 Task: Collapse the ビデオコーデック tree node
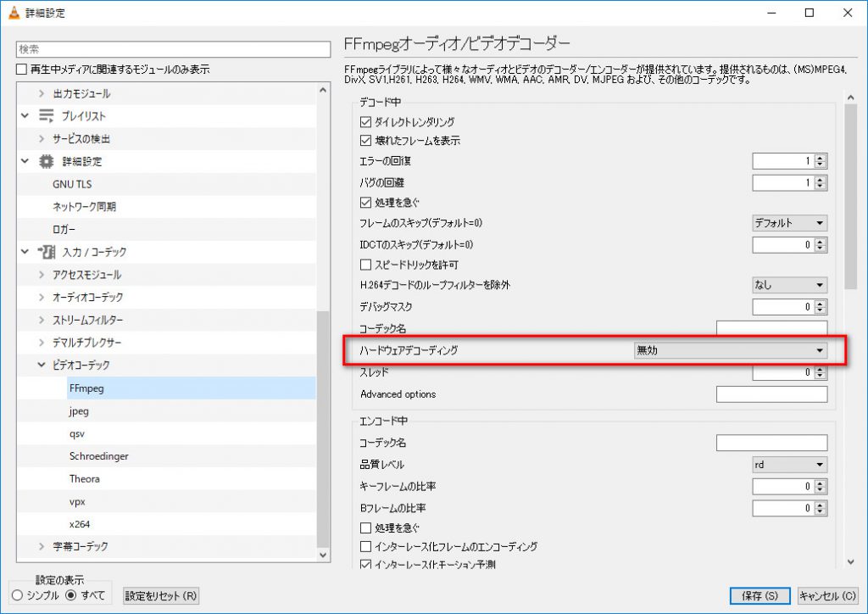point(42,365)
